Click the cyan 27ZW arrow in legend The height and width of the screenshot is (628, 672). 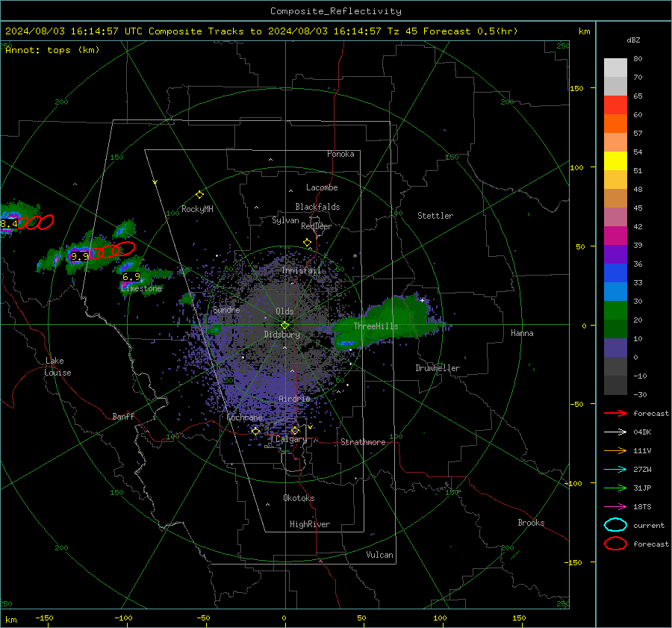click(x=615, y=470)
